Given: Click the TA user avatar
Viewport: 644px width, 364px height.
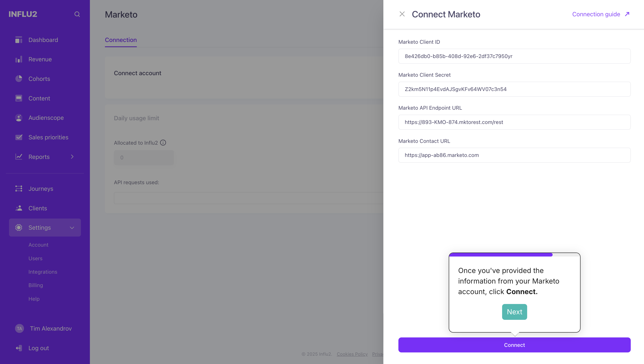Looking at the screenshot, I should (x=20, y=328).
